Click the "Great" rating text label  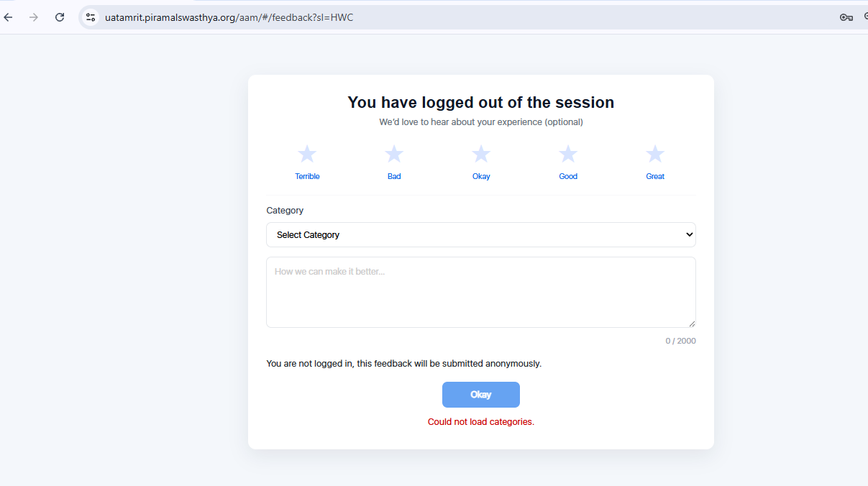coord(655,176)
